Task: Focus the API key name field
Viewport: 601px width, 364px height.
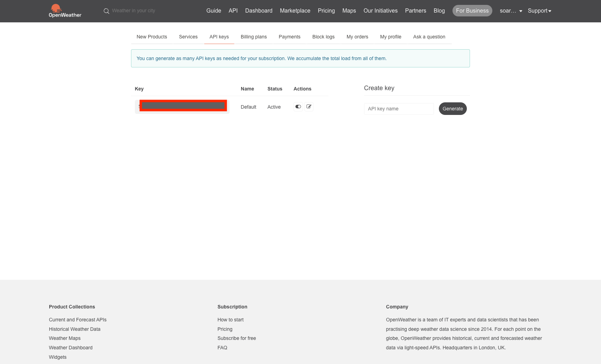Action: 399,109
